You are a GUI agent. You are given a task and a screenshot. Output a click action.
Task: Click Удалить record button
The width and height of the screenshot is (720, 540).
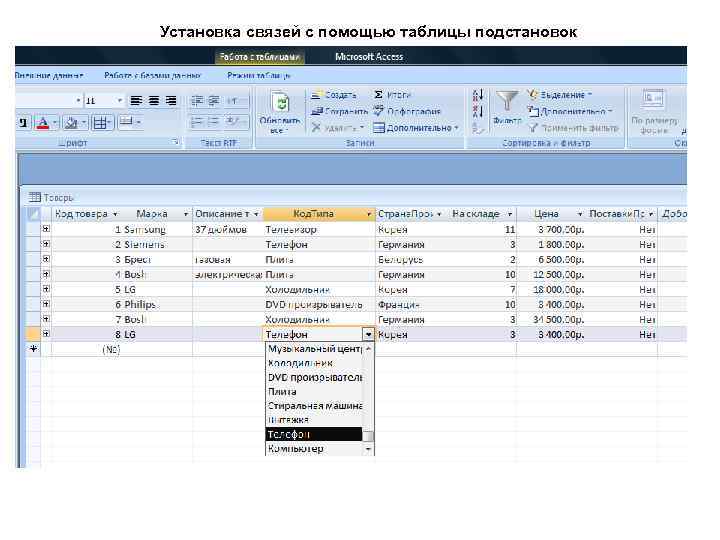coord(337,128)
